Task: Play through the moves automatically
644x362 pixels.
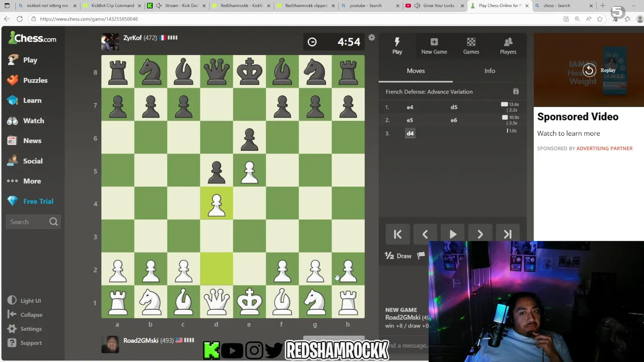Action: [x=452, y=234]
